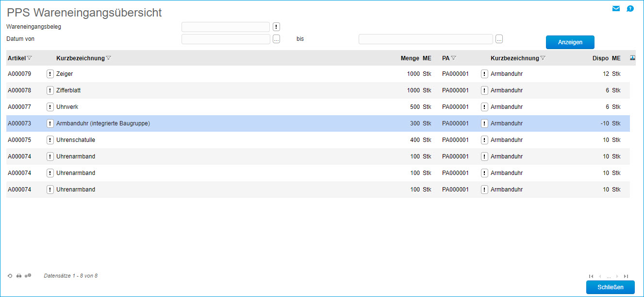
Task: Click the refresh icon below the table
Action: [10, 276]
